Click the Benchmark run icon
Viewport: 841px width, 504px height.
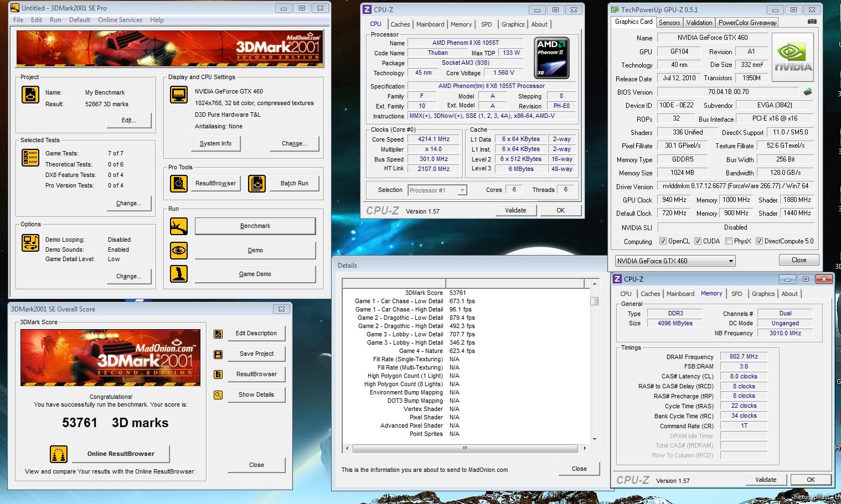point(178,226)
